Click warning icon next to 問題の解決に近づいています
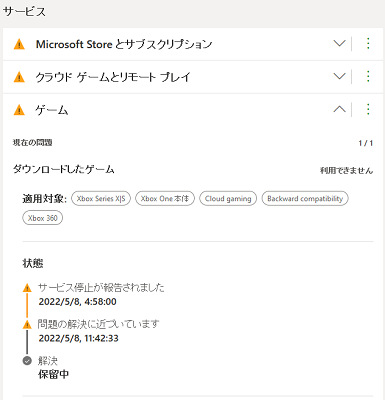This screenshot has width=385, height=400. tap(27, 324)
